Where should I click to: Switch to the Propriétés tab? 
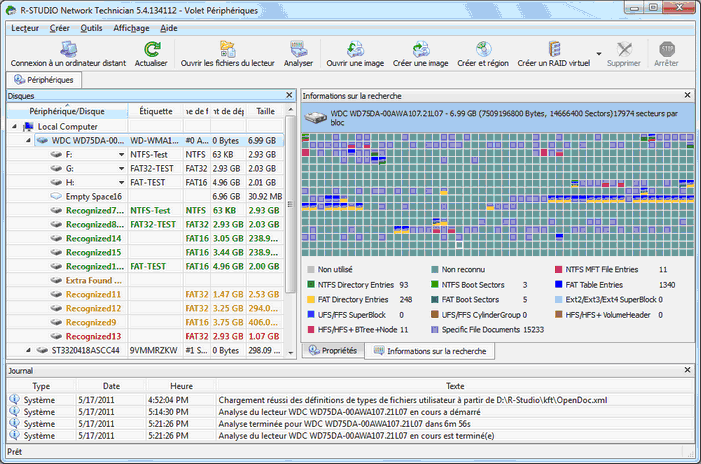click(333, 351)
